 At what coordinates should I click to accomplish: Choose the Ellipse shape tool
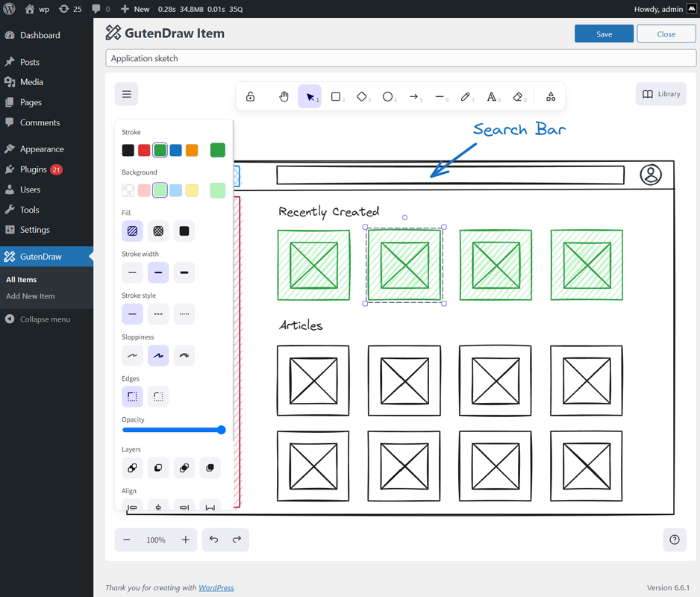point(387,96)
